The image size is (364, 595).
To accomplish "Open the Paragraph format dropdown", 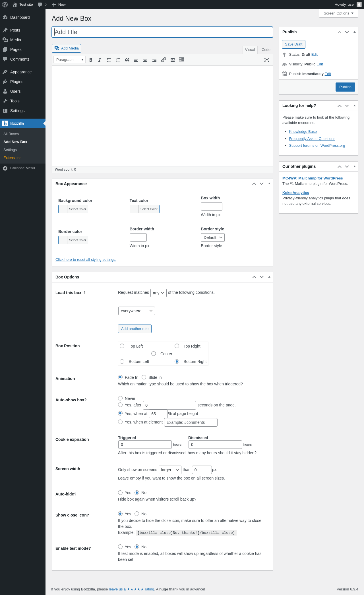I will [x=69, y=60].
